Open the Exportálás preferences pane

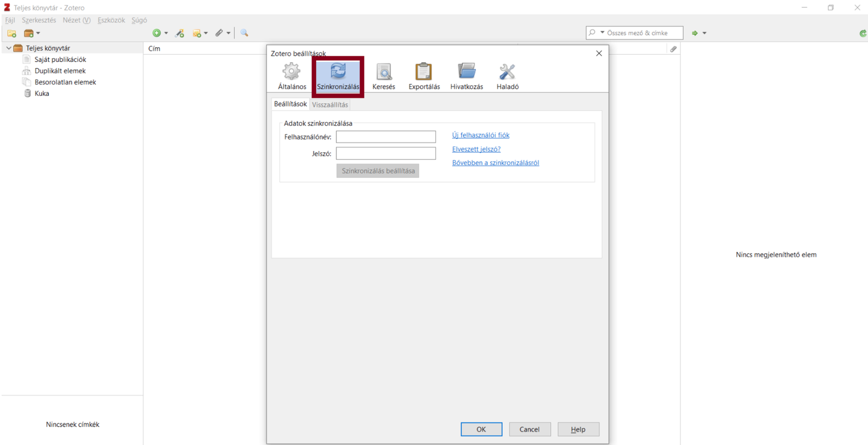pos(424,76)
